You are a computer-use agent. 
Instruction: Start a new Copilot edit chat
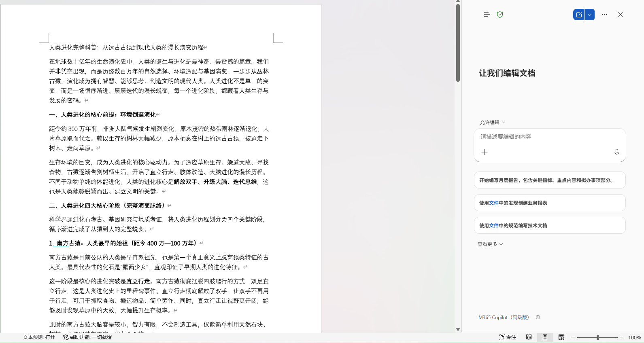[x=579, y=15]
